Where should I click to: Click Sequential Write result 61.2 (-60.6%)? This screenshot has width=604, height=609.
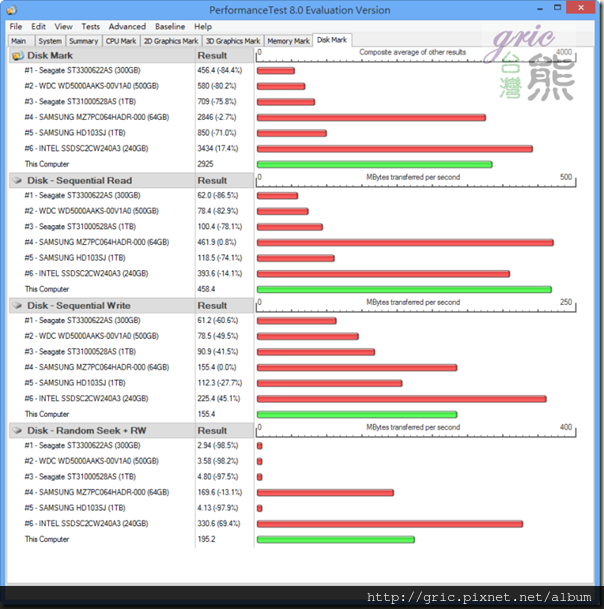pyautogui.click(x=218, y=320)
